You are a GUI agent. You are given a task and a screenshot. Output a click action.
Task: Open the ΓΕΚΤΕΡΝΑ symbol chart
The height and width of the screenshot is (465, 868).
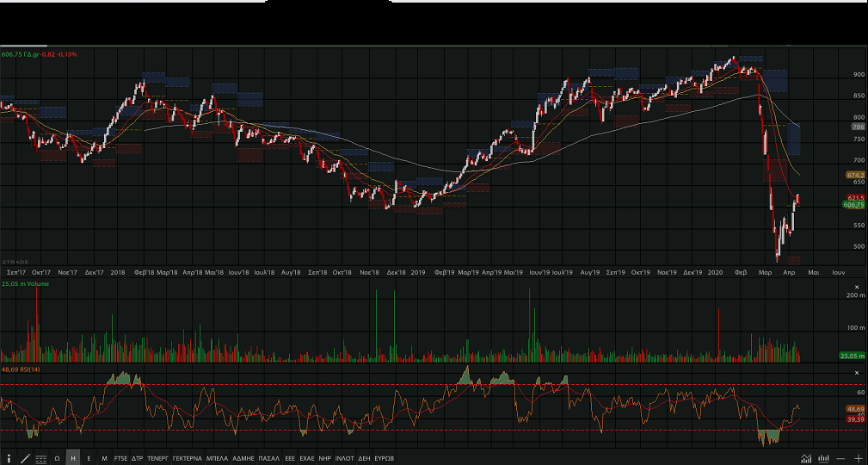(187, 458)
